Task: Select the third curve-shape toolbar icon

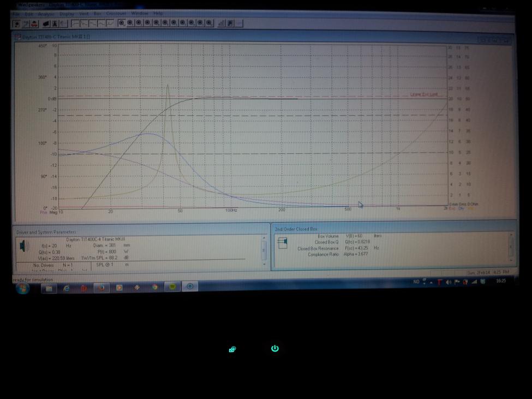Action: tap(93, 23)
